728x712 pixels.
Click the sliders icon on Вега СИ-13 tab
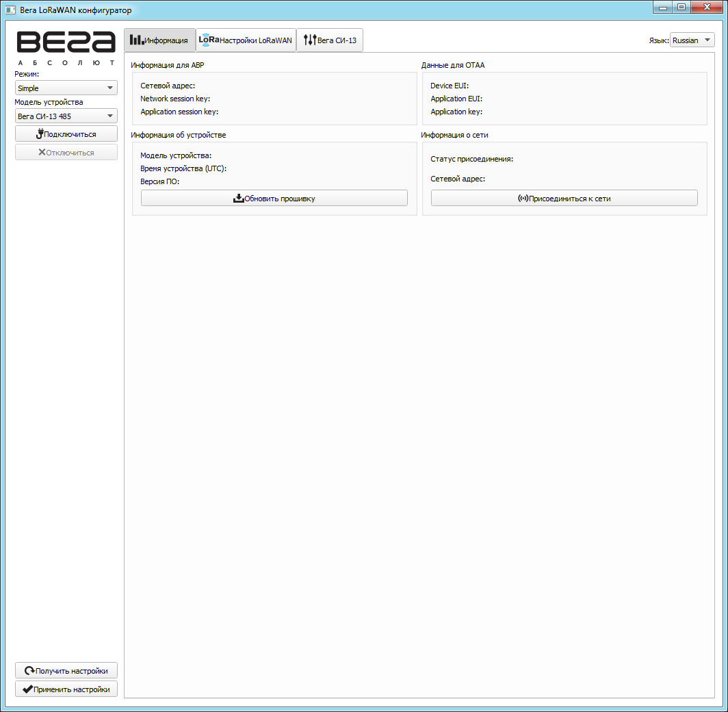tap(310, 40)
